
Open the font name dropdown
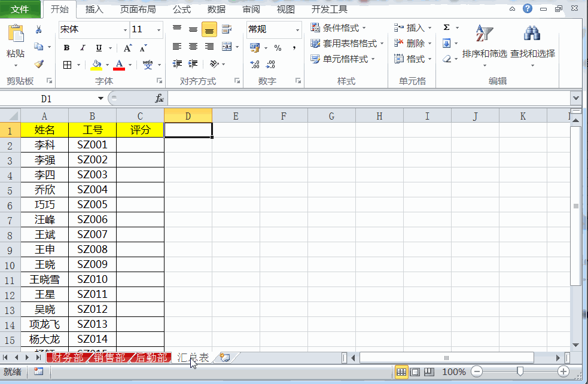(x=125, y=30)
